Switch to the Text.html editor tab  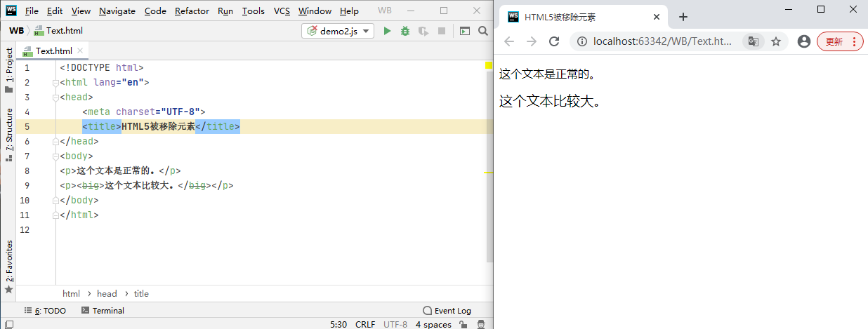coord(53,51)
